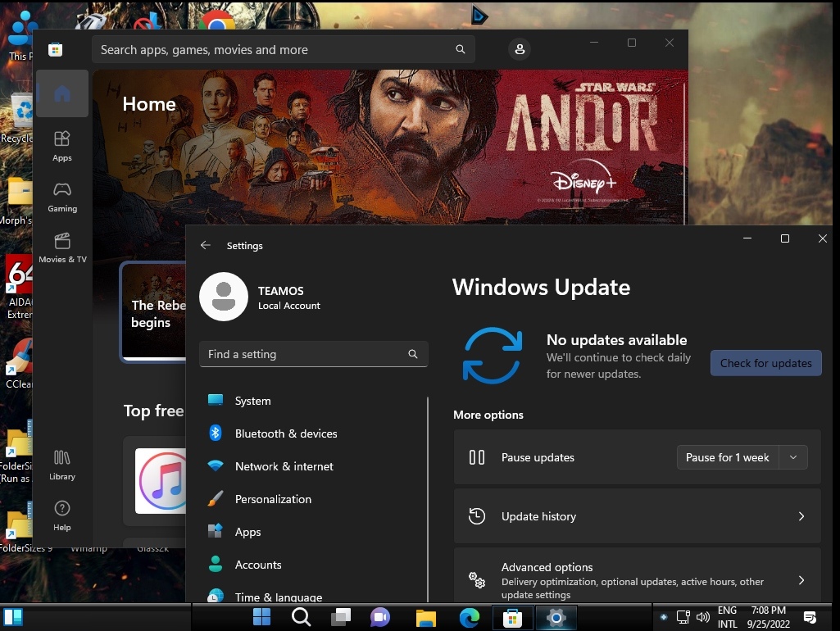Click the Pause for 1 week button
Screen dimensions: 840x631
727,457
